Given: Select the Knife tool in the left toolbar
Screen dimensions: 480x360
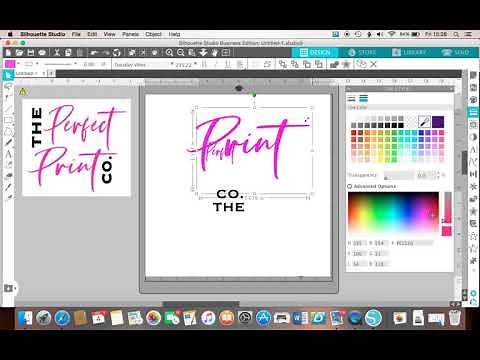Looking at the screenshot, I should (x=8, y=187).
